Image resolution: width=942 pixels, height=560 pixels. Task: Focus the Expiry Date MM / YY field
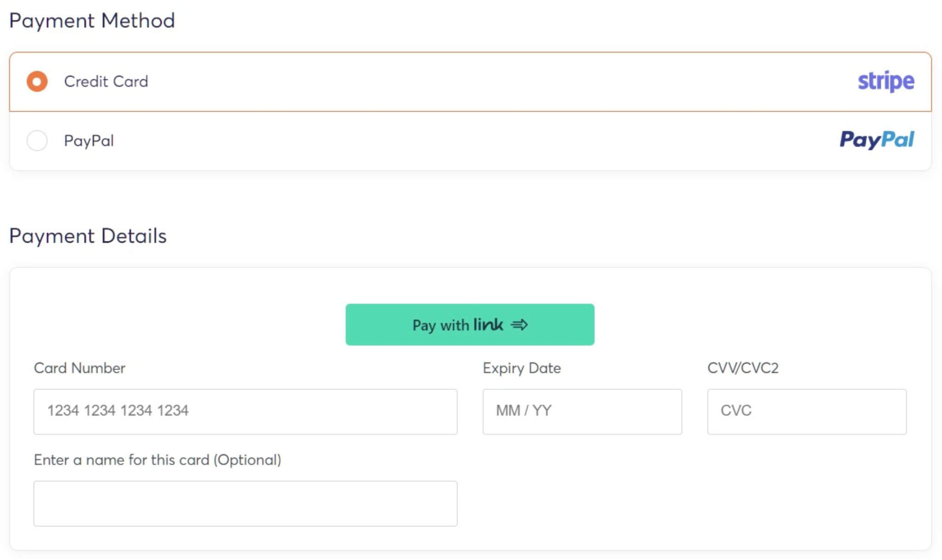pos(582,411)
